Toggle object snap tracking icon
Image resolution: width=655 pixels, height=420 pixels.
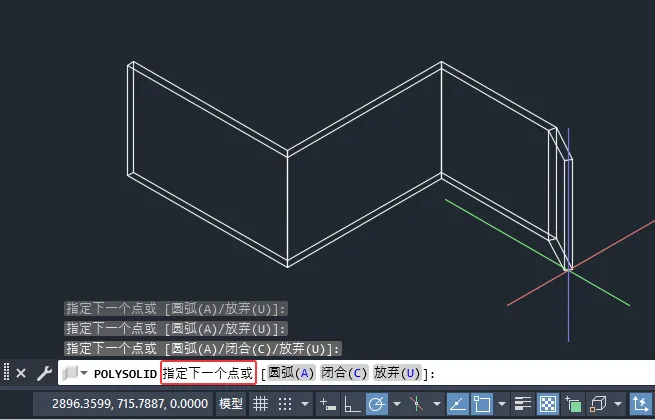point(458,404)
